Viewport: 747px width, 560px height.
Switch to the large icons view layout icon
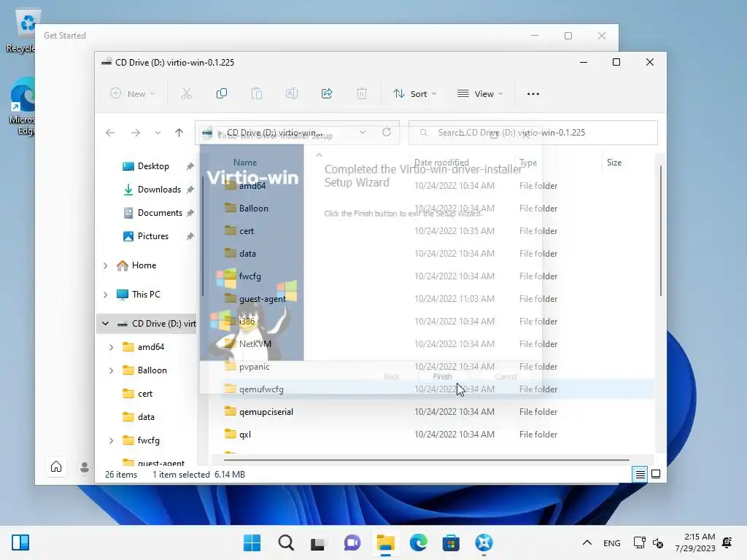click(x=656, y=474)
